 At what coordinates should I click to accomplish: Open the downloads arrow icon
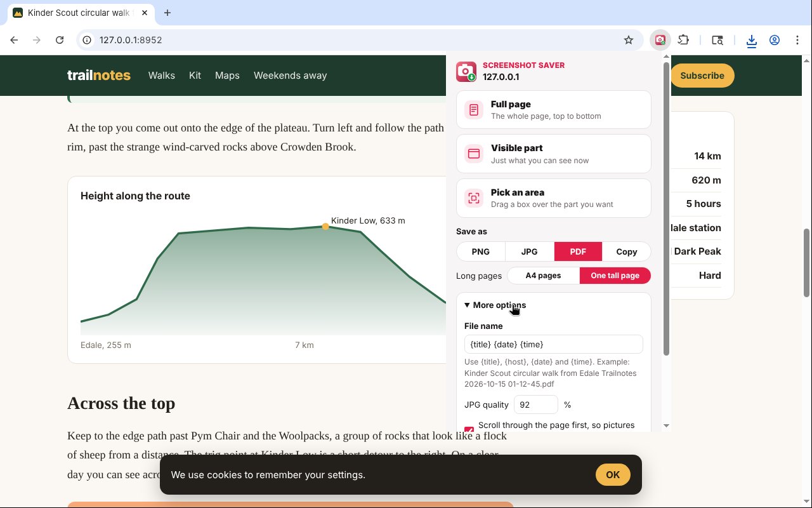[752, 41]
